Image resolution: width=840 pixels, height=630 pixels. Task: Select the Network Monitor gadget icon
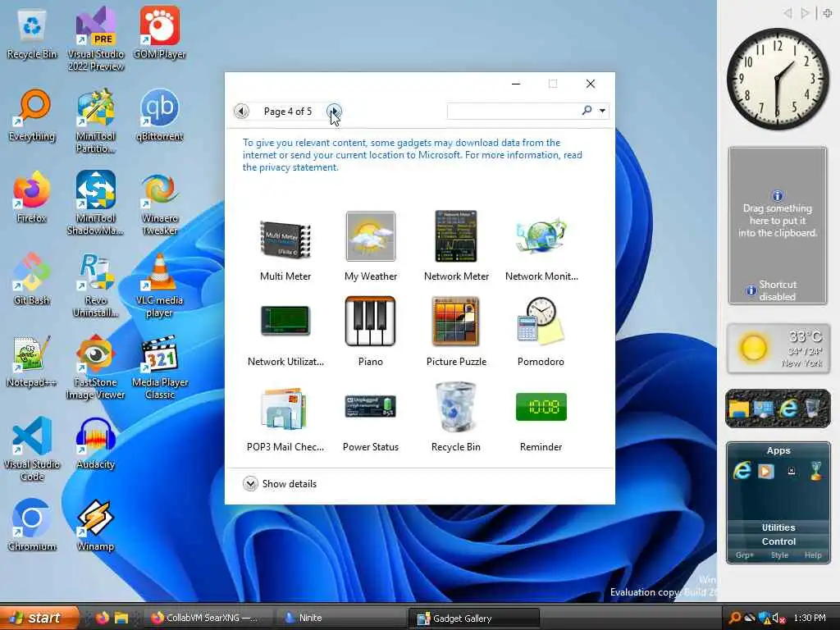[541, 236]
